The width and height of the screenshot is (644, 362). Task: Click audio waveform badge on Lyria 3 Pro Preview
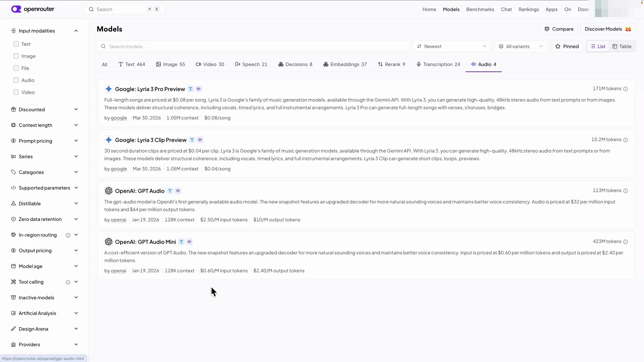point(199,89)
